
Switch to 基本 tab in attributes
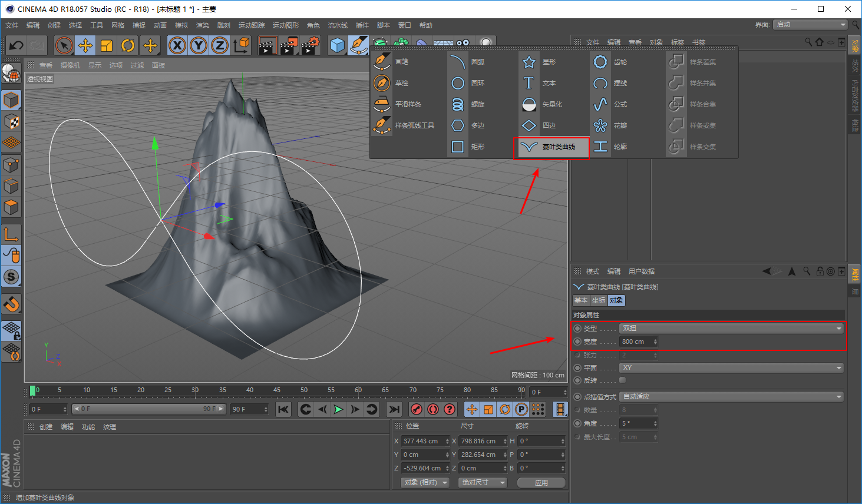click(x=581, y=300)
